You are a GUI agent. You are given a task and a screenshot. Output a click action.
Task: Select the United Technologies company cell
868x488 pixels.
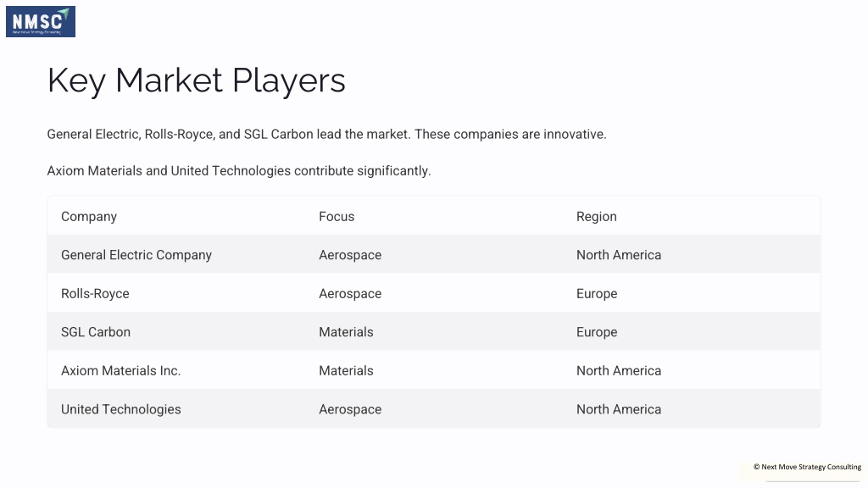click(x=120, y=409)
